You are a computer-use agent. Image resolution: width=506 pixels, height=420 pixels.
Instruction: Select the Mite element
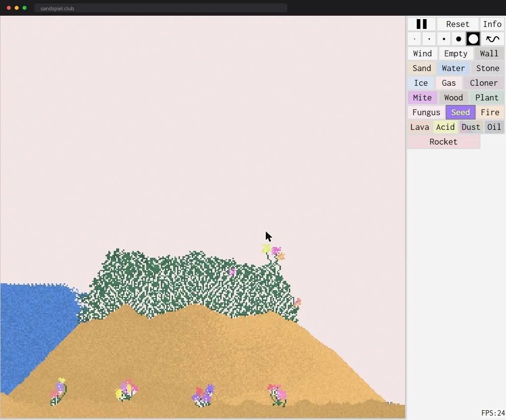click(x=422, y=98)
